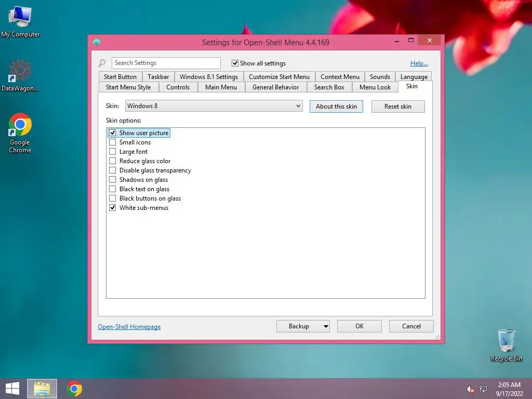Uncheck Show user picture
This screenshot has height=399, width=532.
pyautogui.click(x=112, y=132)
